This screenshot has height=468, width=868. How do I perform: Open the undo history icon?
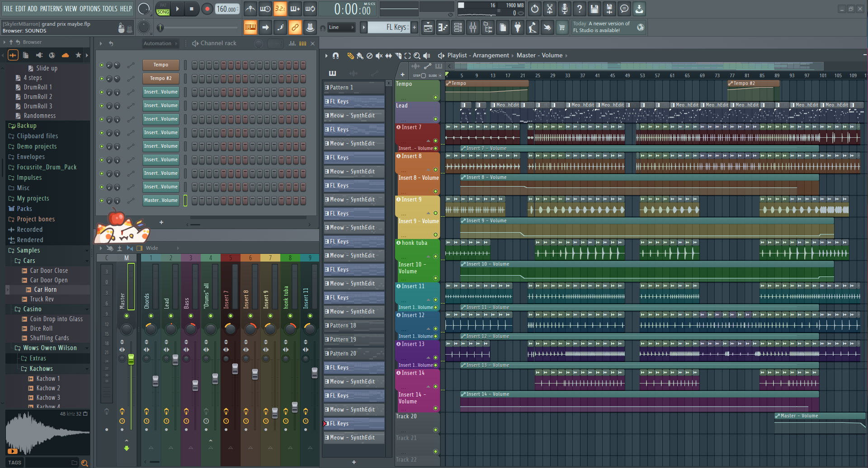535,9
